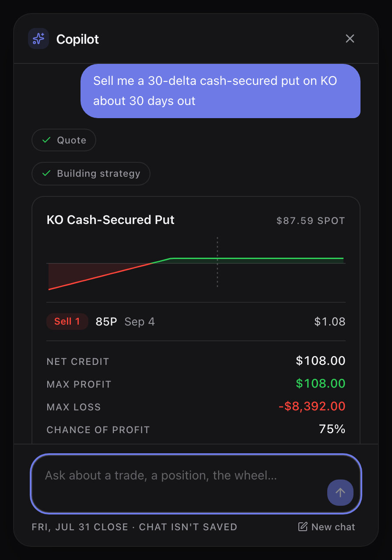Screen dimensions: 392x560
Task: Expand the Quote step chip
Action: coord(64,140)
